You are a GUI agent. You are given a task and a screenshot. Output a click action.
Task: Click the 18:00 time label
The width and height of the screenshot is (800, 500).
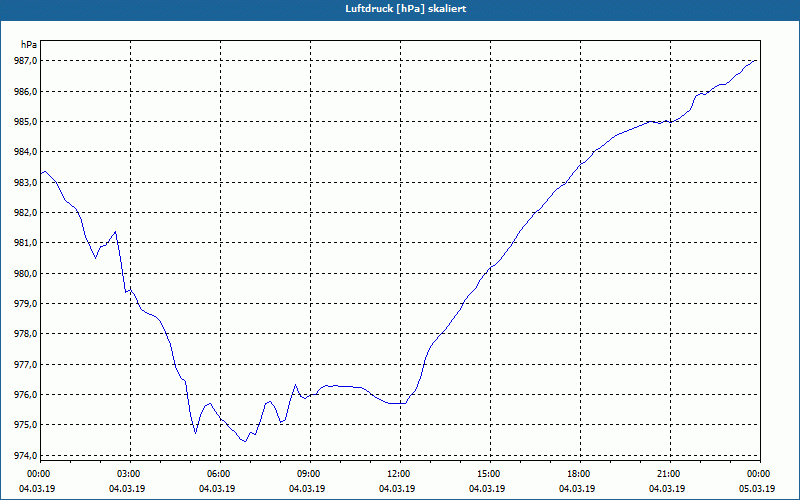click(580, 474)
